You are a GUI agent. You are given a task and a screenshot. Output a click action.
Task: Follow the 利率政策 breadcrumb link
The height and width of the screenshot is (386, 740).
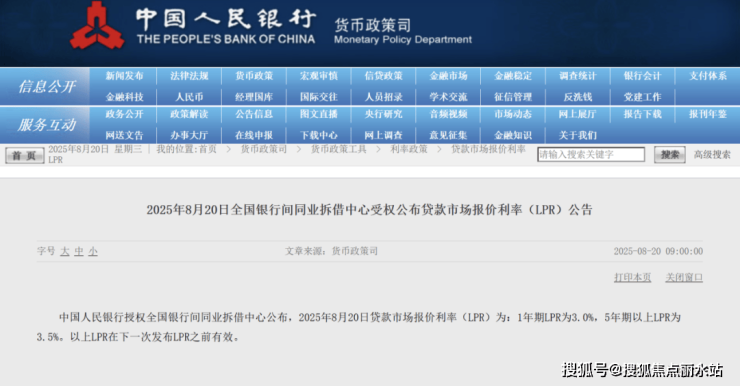[x=409, y=150]
